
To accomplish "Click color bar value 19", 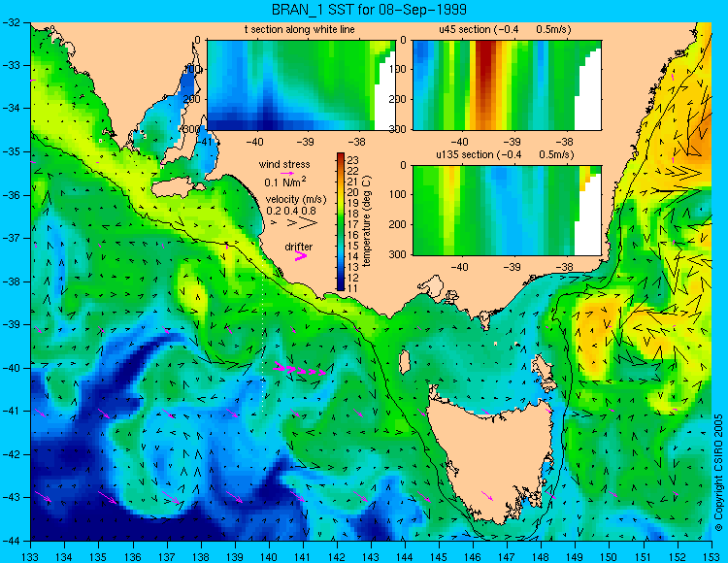I will tap(353, 203).
